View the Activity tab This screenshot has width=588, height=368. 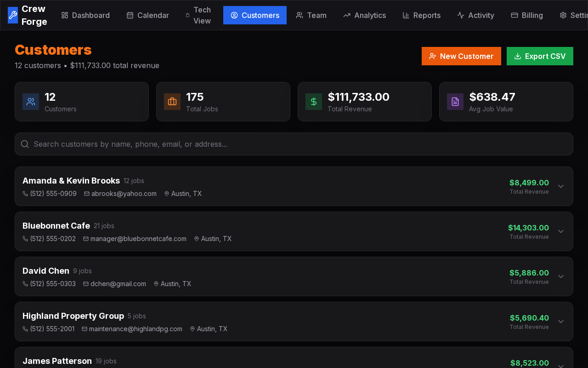point(476,15)
